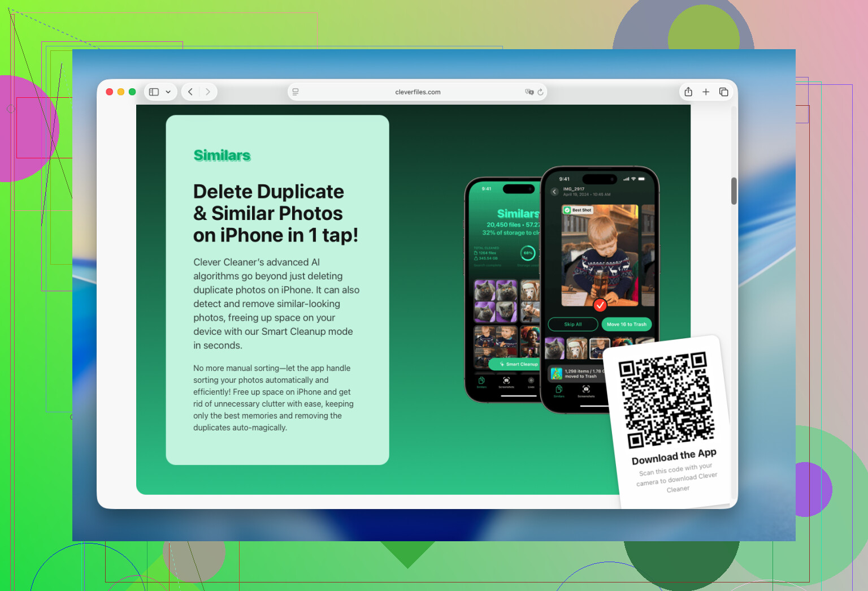Click the translate icon in address bar
Viewport: 868px width, 591px height.
pyautogui.click(x=529, y=92)
